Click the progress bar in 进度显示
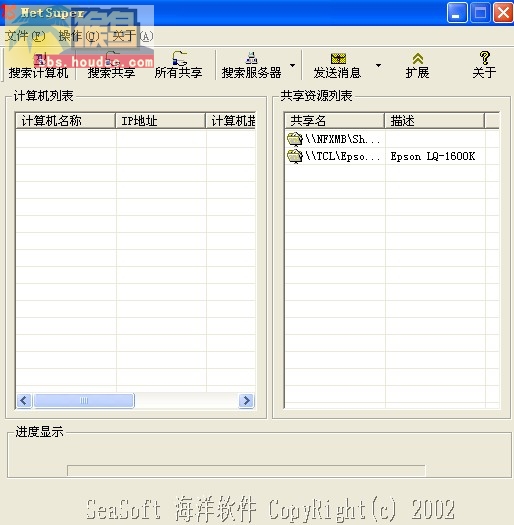This screenshot has height=525, width=514. (246, 470)
